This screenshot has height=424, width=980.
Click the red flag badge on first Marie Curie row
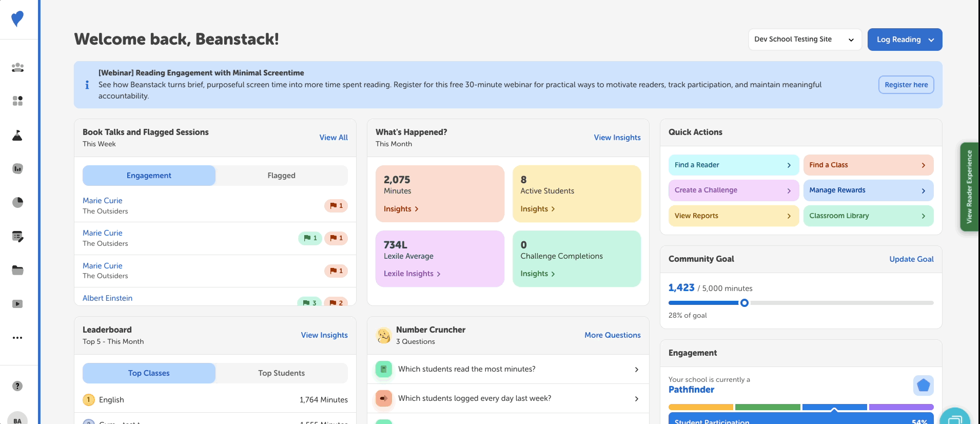[336, 206]
